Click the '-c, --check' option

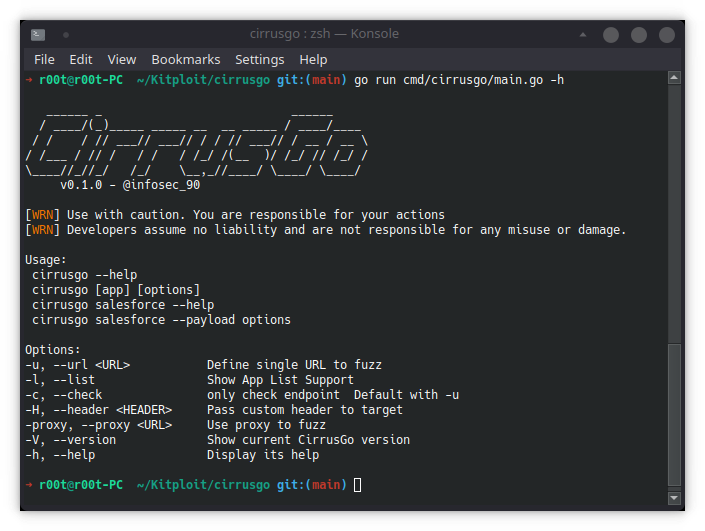pos(63,395)
